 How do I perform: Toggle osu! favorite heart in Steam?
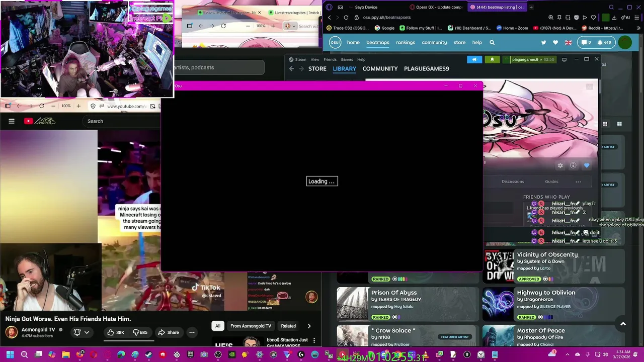tap(587, 165)
